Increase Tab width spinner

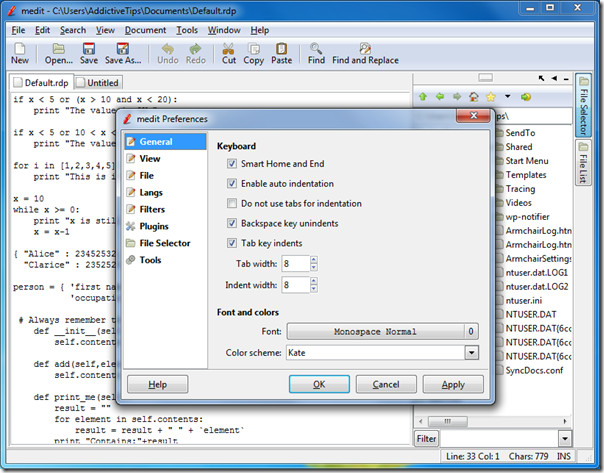click(x=314, y=260)
